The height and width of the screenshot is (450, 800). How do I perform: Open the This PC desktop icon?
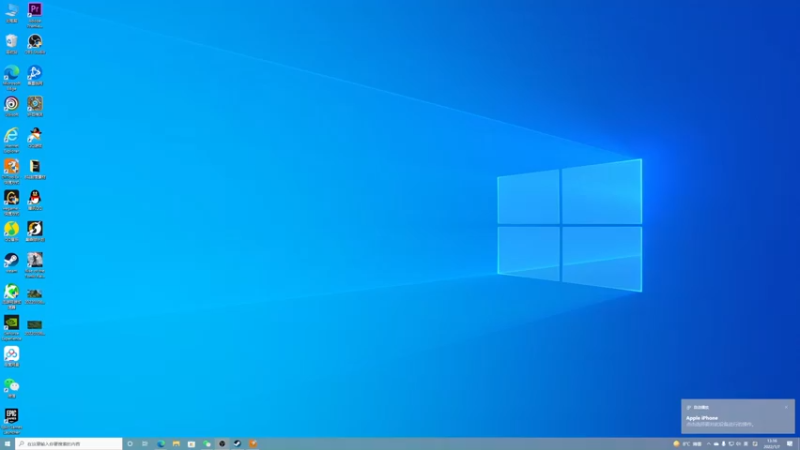[x=11, y=13]
